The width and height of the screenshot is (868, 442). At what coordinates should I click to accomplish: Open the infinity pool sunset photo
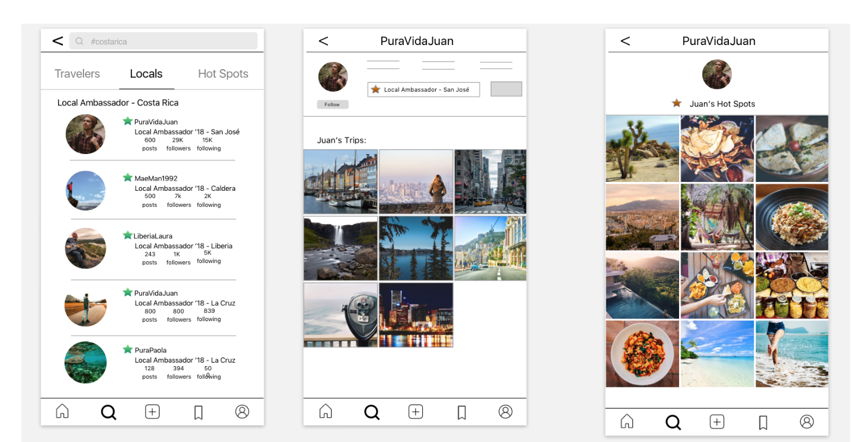click(x=642, y=286)
